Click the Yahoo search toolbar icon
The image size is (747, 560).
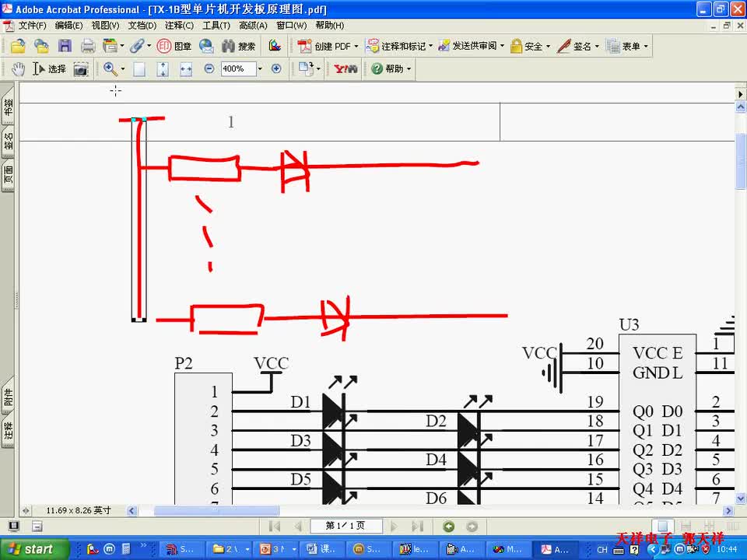click(345, 69)
